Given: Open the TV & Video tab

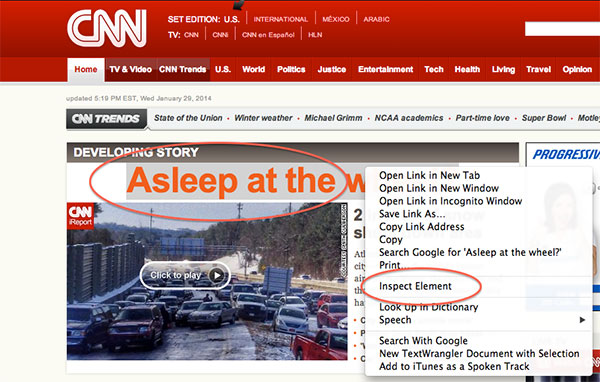Looking at the screenshot, I should click(x=130, y=70).
